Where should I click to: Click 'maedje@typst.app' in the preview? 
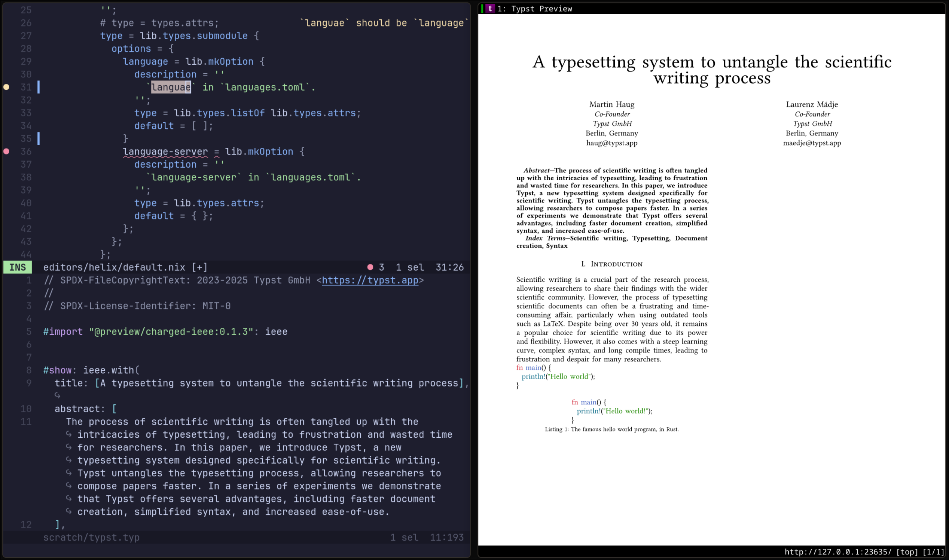tap(812, 143)
